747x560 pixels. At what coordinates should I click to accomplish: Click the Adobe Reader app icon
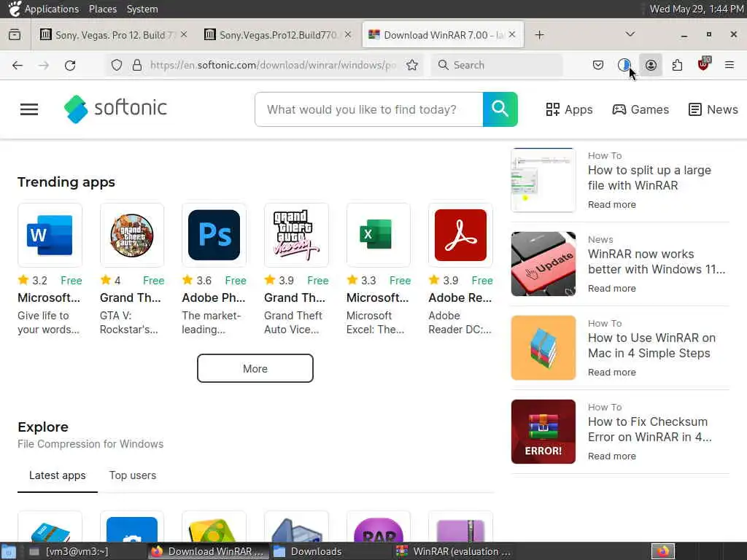461,236
